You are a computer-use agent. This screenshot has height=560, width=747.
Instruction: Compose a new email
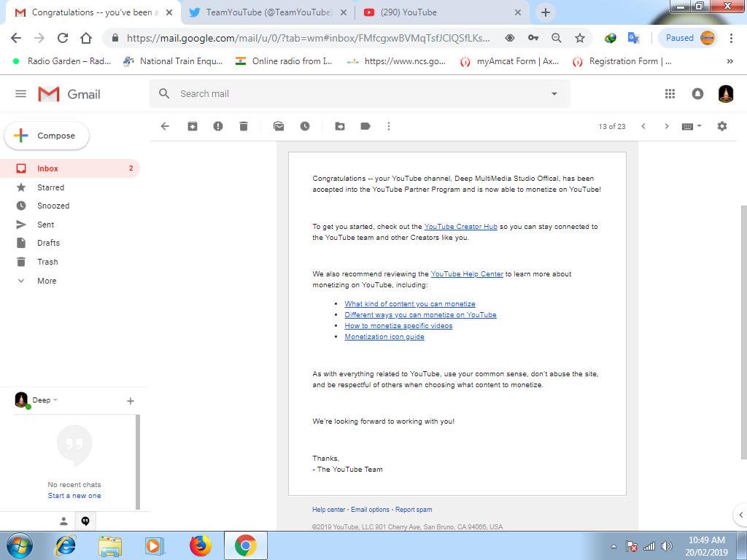tap(47, 136)
